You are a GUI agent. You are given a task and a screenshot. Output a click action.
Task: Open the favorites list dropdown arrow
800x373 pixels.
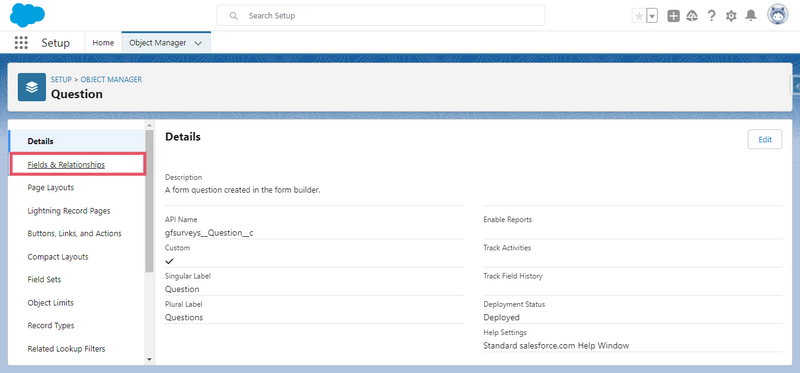pos(652,16)
